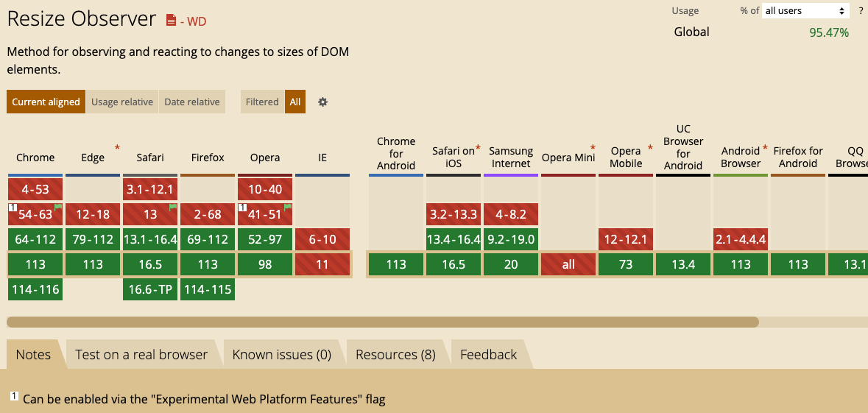Click note marker 1 on Chrome 54-63
This screenshot has width=868, height=413.
13,208
